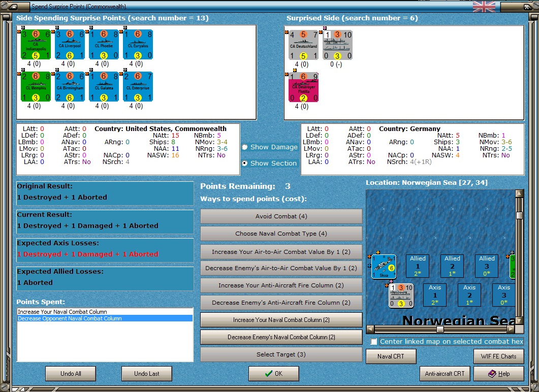This screenshot has width=539, height=392.
Task: Click the map scroll up arrow
Action: tap(519, 193)
